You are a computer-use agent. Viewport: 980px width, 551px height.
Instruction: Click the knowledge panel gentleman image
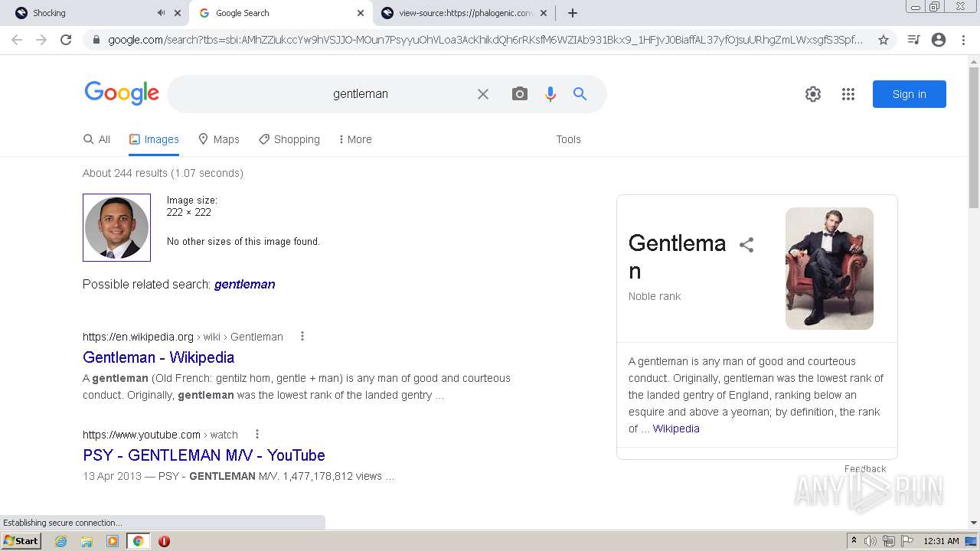click(829, 269)
